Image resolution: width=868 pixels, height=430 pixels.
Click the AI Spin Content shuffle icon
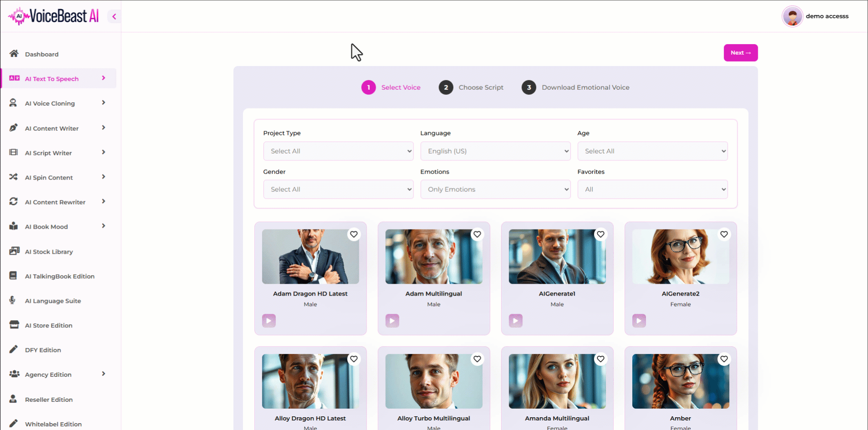pos(14,177)
